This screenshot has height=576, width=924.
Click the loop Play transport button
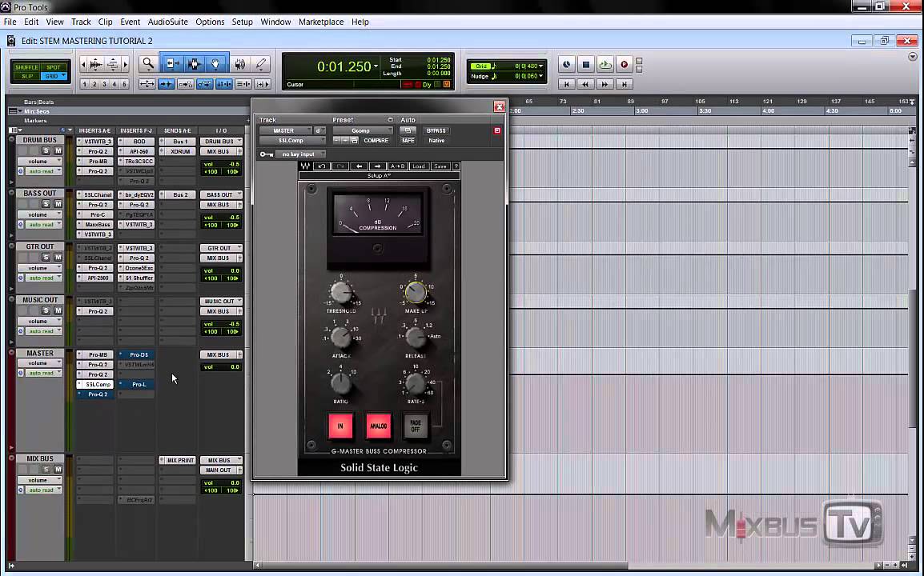tap(605, 65)
